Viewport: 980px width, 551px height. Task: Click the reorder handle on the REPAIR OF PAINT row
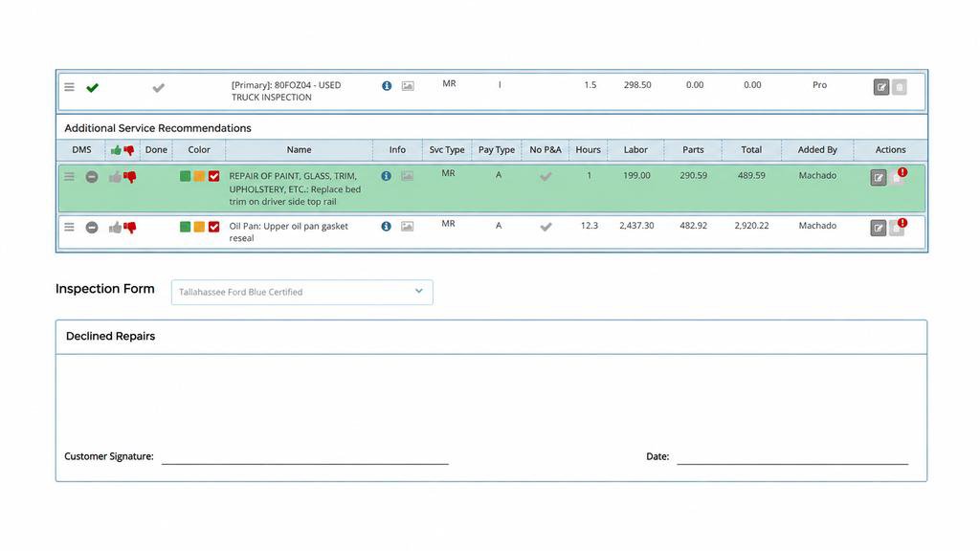point(69,177)
